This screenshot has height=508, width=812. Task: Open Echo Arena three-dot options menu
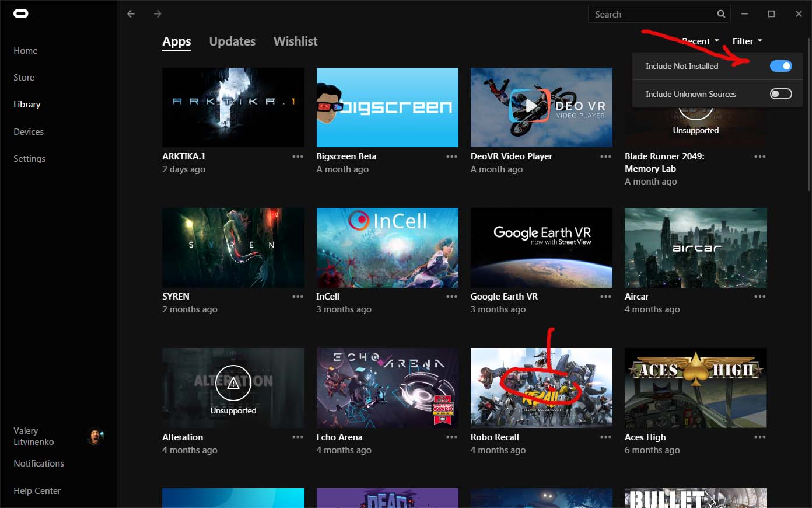[452, 437]
